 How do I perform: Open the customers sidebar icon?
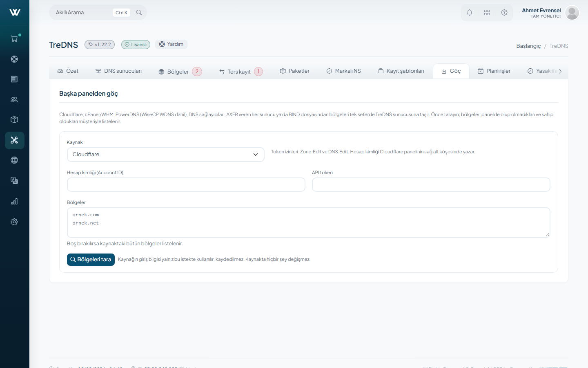click(14, 99)
